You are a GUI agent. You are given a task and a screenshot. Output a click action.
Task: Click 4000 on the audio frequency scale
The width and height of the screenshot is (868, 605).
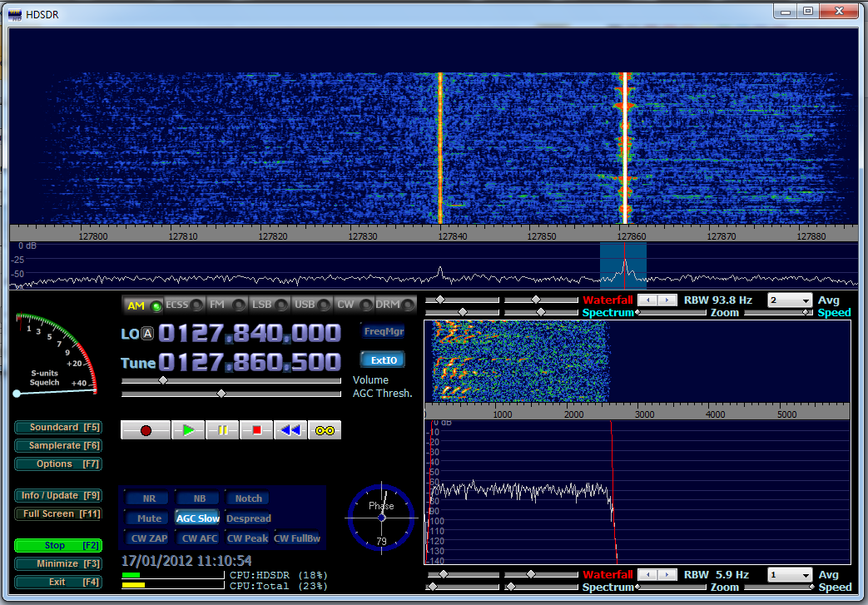coord(715,414)
